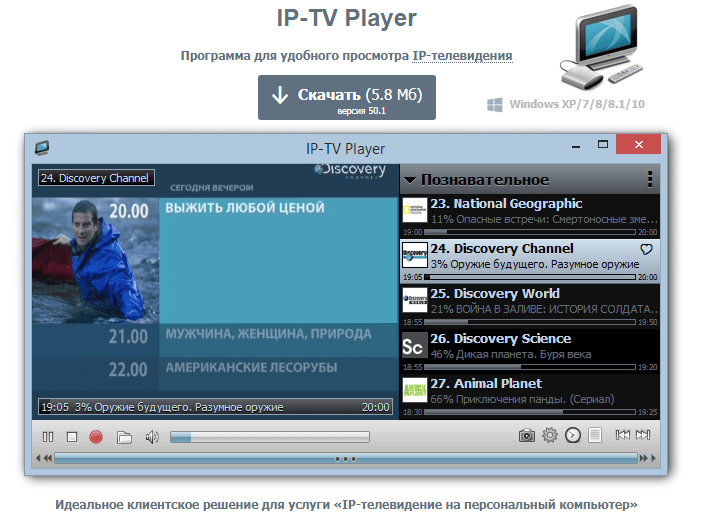Maximize the IP-TV Player window
The image size is (705, 515).
pos(602,144)
